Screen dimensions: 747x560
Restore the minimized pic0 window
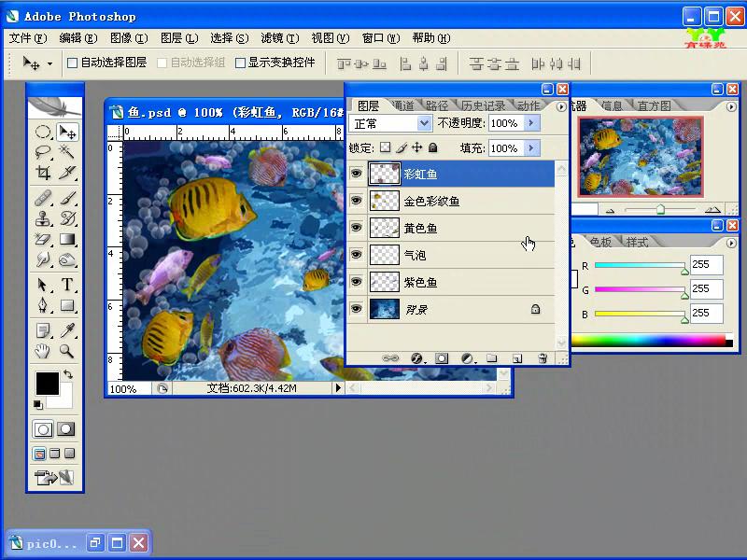95,542
